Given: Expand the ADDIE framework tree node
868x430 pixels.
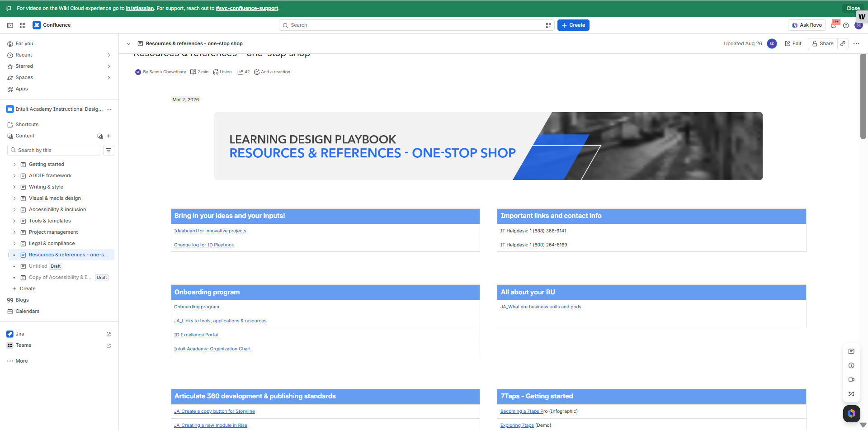Looking at the screenshot, I should click(x=14, y=176).
